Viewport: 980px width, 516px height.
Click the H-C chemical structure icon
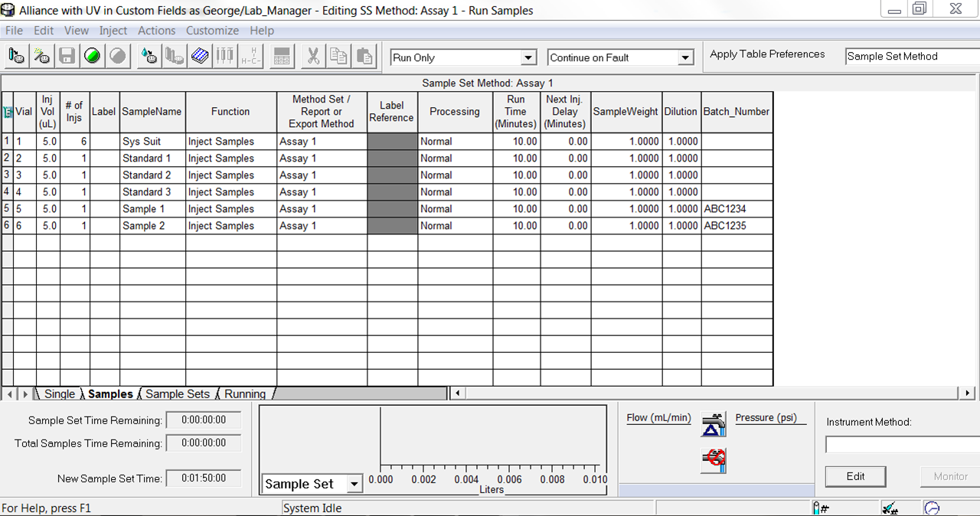coord(250,56)
